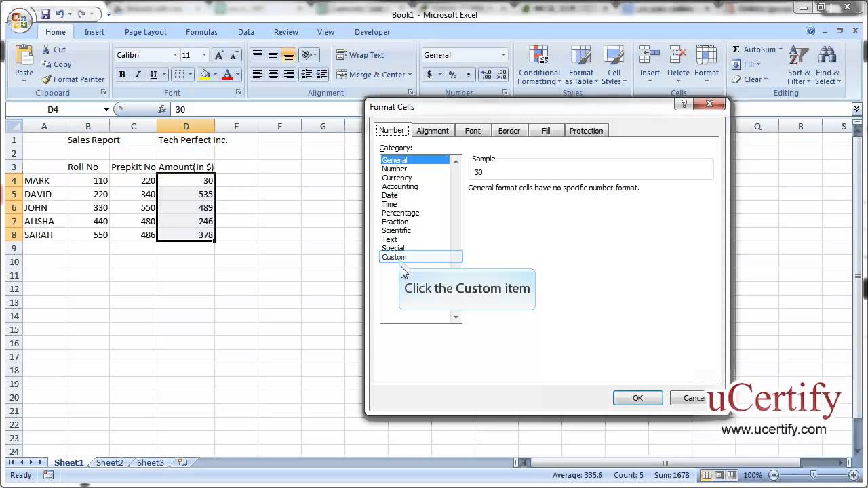The width and height of the screenshot is (868, 488).
Task: Decrease cell indent
Action: pyautogui.click(x=307, y=75)
